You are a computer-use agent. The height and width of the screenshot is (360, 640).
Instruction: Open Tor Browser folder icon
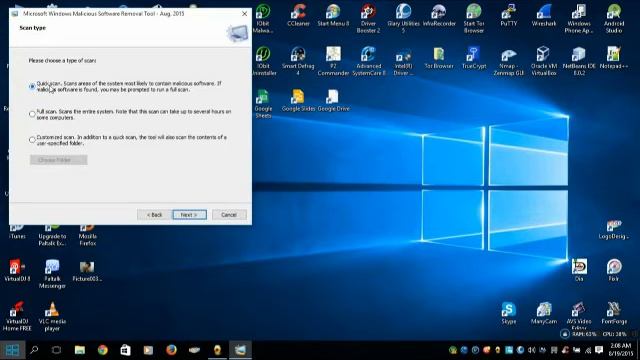click(x=439, y=58)
